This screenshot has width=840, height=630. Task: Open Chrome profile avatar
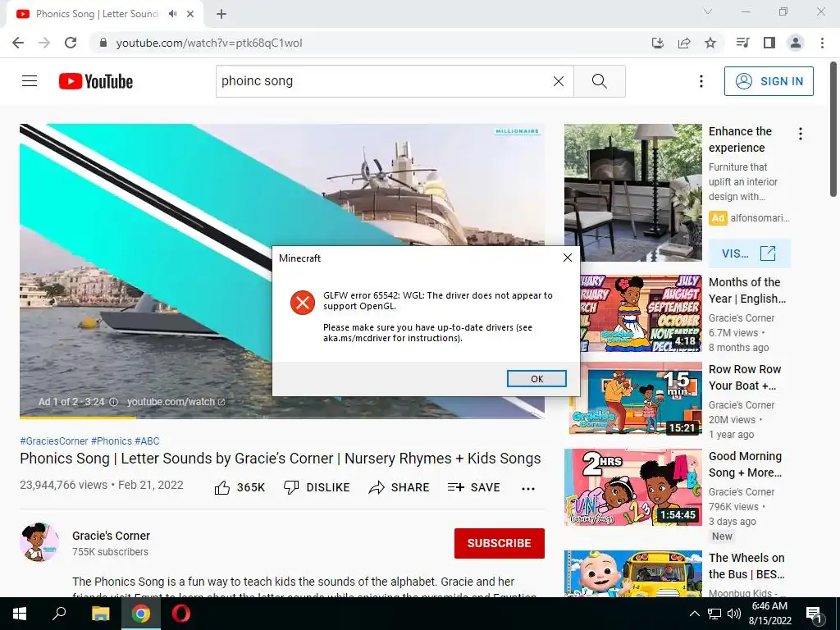click(x=796, y=43)
